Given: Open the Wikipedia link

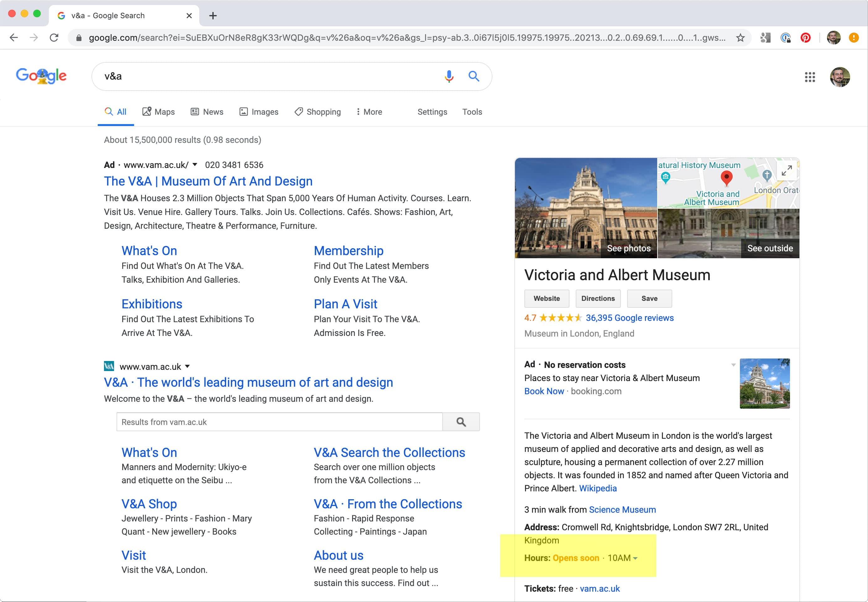Looking at the screenshot, I should click(598, 488).
